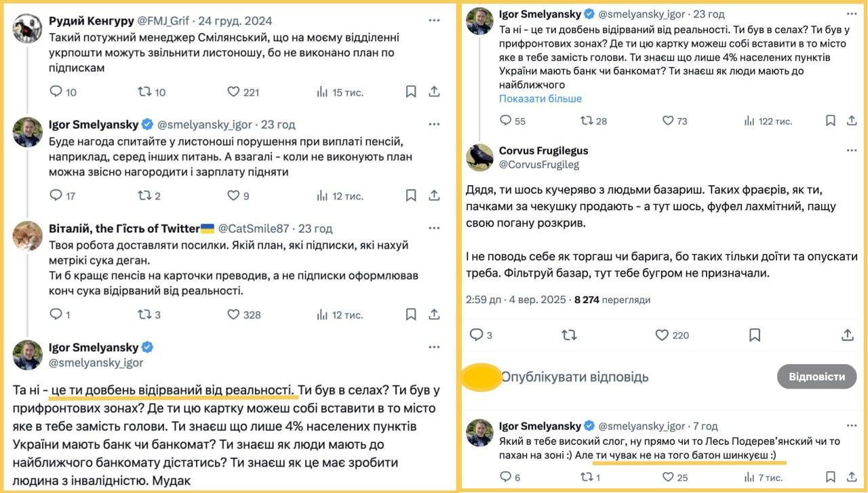Like Corvus Frugilegus tweet with 220 likes
The height and width of the screenshot is (493, 868).
(662, 335)
